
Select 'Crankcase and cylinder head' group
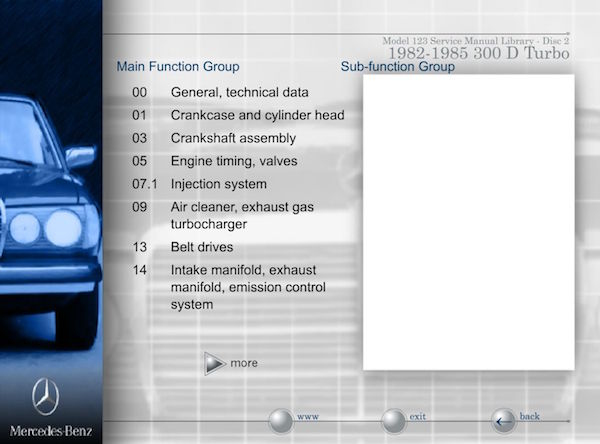(x=258, y=115)
